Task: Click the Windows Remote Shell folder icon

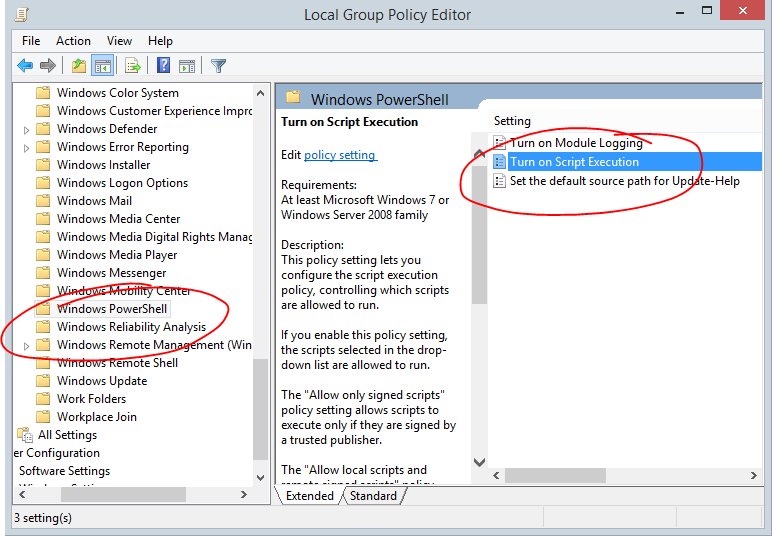Action: point(43,363)
